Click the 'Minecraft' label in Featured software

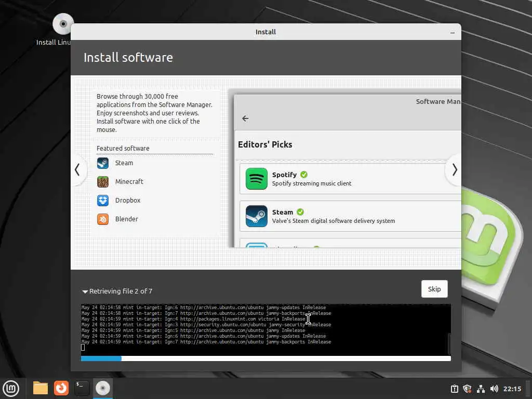click(x=129, y=182)
